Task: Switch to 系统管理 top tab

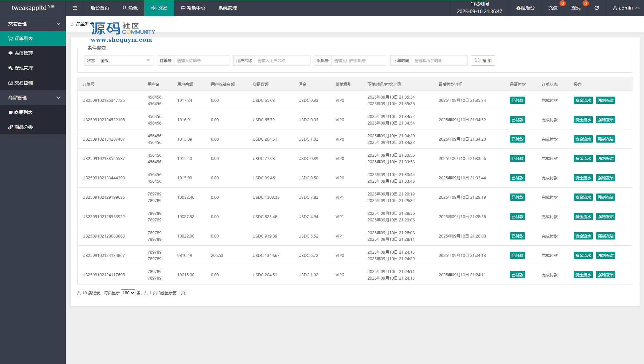Action: point(227,8)
